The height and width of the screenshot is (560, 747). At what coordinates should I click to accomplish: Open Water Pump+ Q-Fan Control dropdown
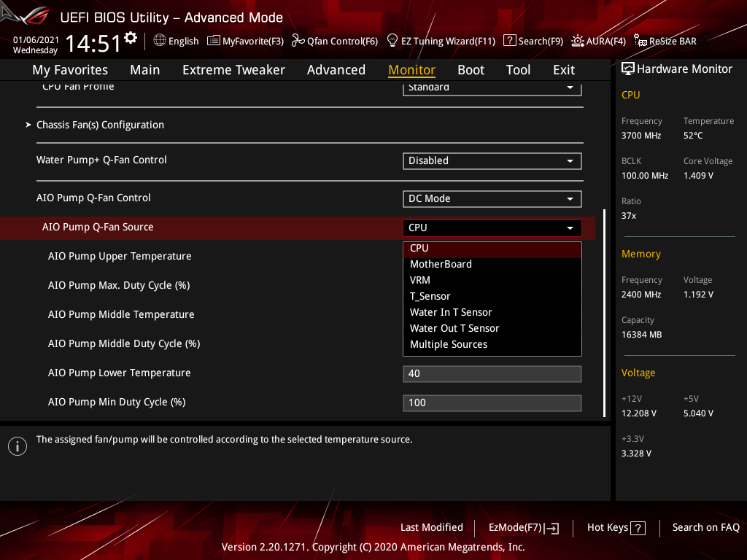pyautogui.click(x=492, y=161)
